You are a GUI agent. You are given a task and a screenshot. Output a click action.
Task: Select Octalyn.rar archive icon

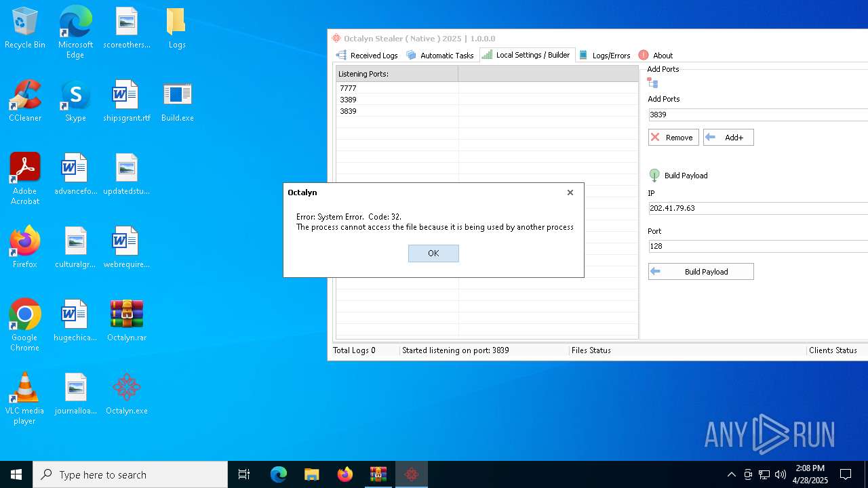coord(127,321)
